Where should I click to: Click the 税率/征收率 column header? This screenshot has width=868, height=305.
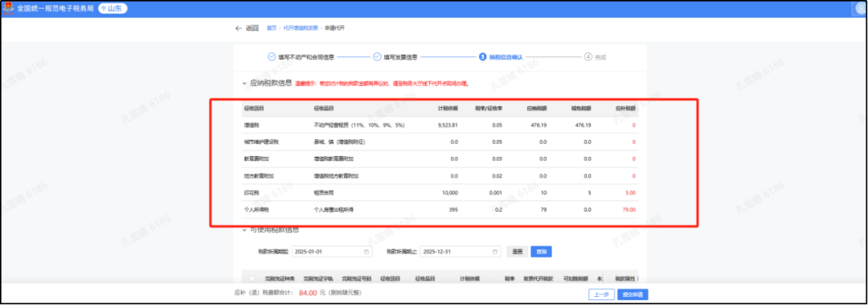pyautogui.click(x=489, y=108)
